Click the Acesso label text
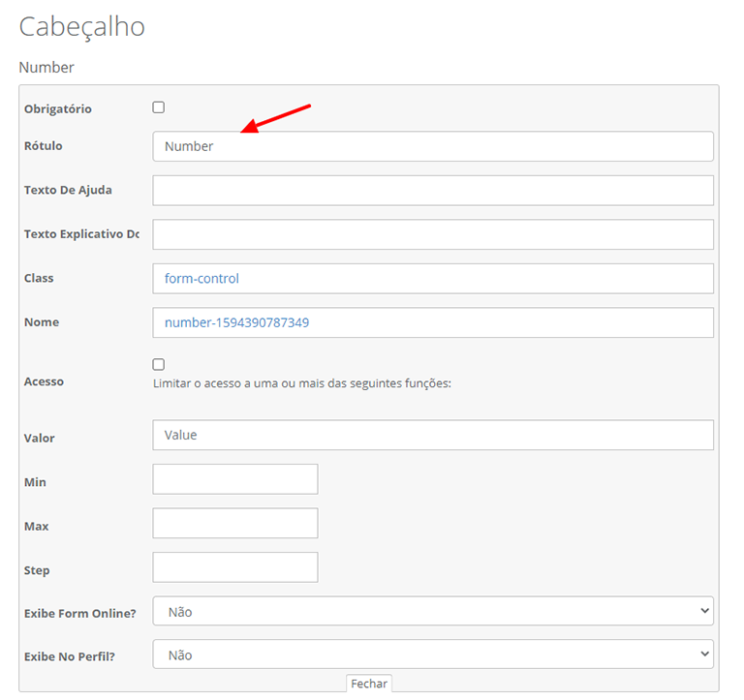Screen dimensions: 744x700 point(45,382)
